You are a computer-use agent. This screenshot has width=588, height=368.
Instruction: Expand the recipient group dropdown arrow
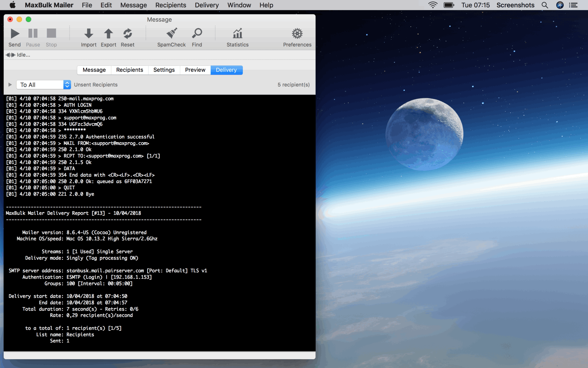pyautogui.click(x=66, y=84)
